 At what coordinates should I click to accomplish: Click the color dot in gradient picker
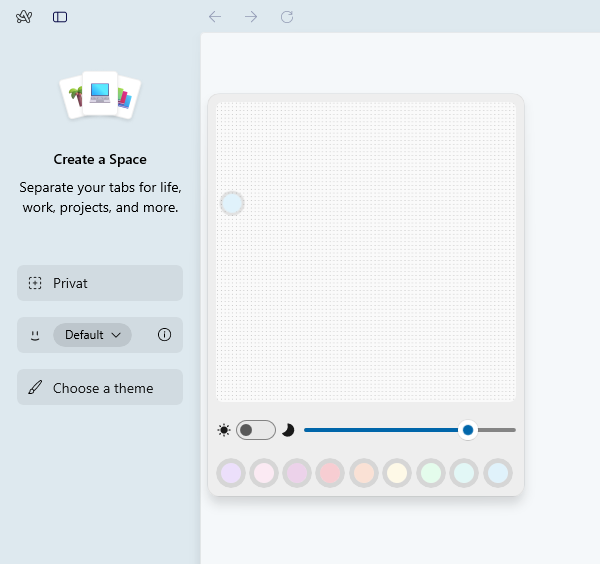232,203
